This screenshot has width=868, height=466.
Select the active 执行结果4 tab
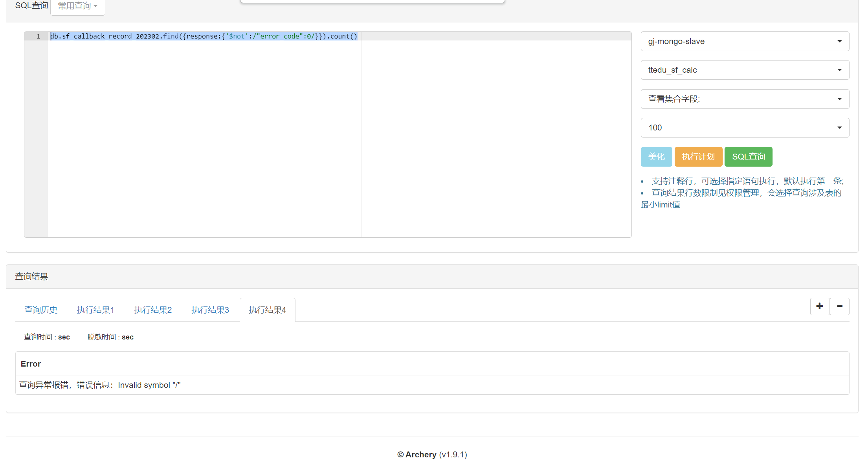pyautogui.click(x=267, y=310)
